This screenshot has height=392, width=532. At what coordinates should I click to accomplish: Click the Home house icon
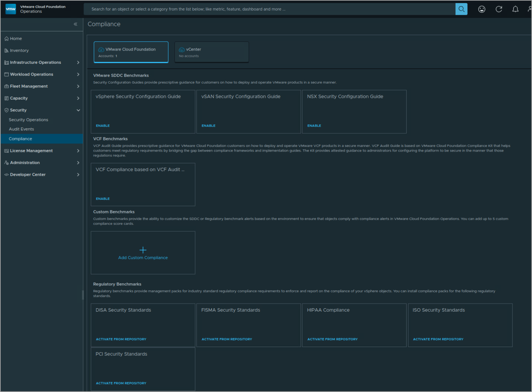coord(6,38)
